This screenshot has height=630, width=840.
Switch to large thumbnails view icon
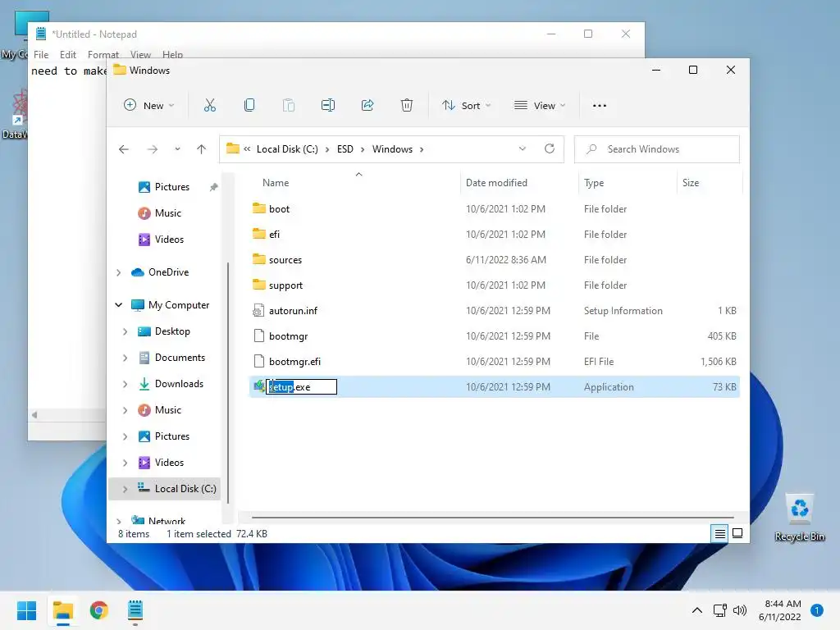click(x=737, y=533)
